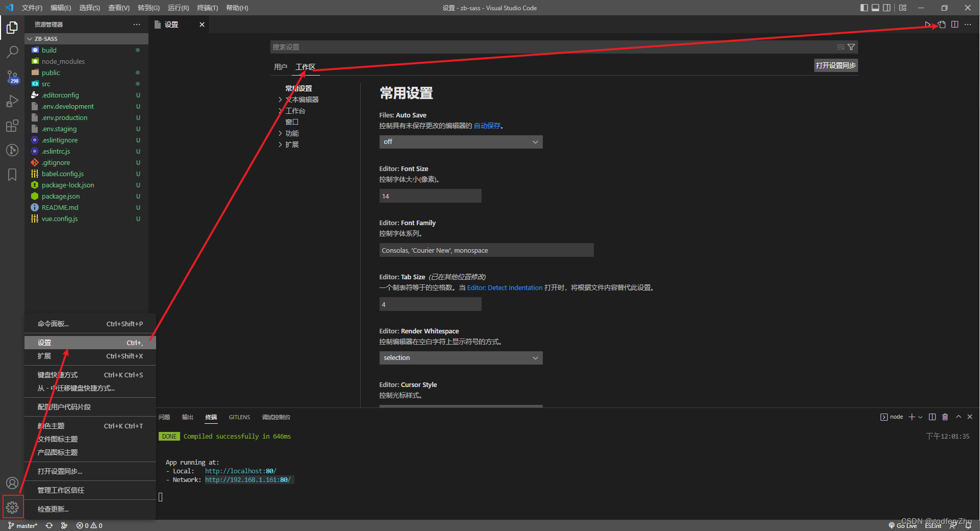The height and width of the screenshot is (531, 980).
Task: Click the Accounts icon in the activity bar
Action: click(12, 483)
